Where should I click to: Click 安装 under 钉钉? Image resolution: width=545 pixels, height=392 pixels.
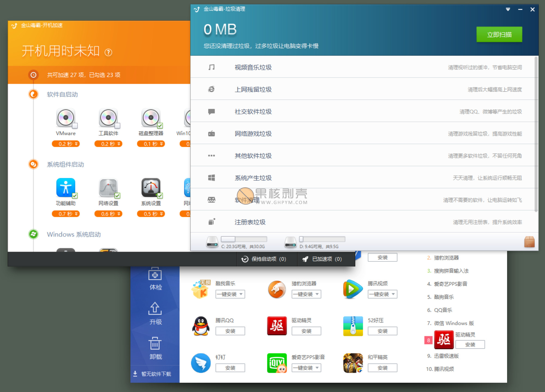[x=230, y=368]
